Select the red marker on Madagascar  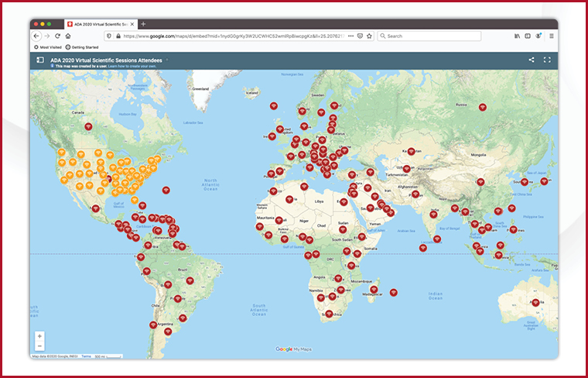[374, 290]
